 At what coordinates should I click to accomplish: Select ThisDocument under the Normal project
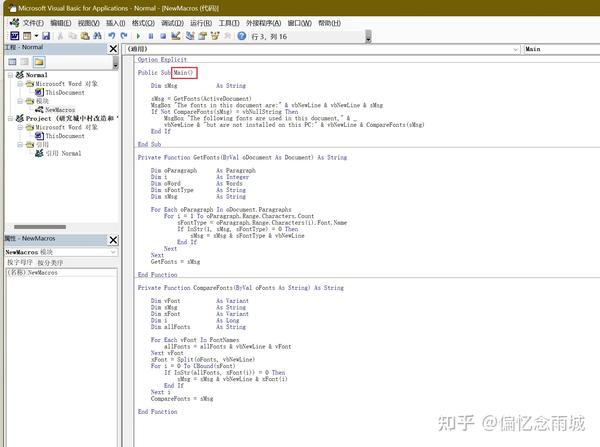click(x=65, y=93)
